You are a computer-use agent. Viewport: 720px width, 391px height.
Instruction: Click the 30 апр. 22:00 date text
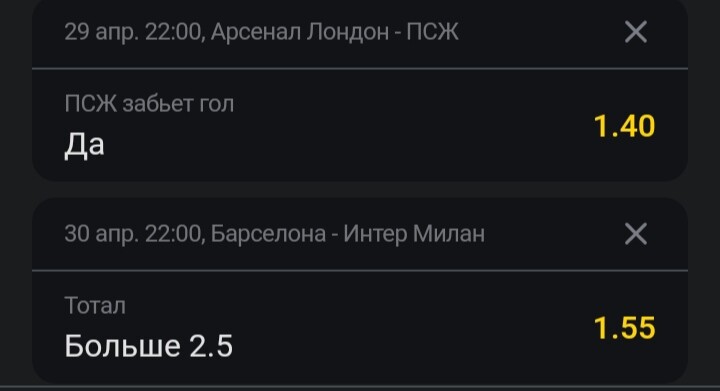pyautogui.click(x=133, y=234)
